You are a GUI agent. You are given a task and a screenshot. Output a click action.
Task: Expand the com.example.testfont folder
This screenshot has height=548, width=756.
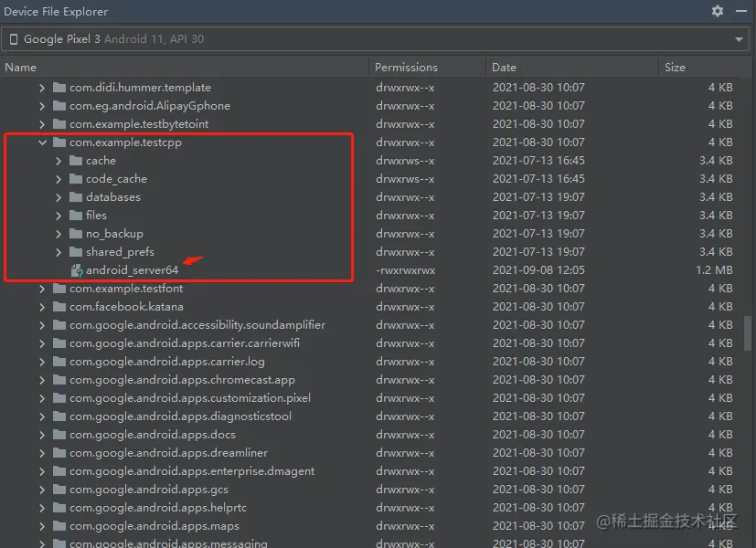coord(42,289)
